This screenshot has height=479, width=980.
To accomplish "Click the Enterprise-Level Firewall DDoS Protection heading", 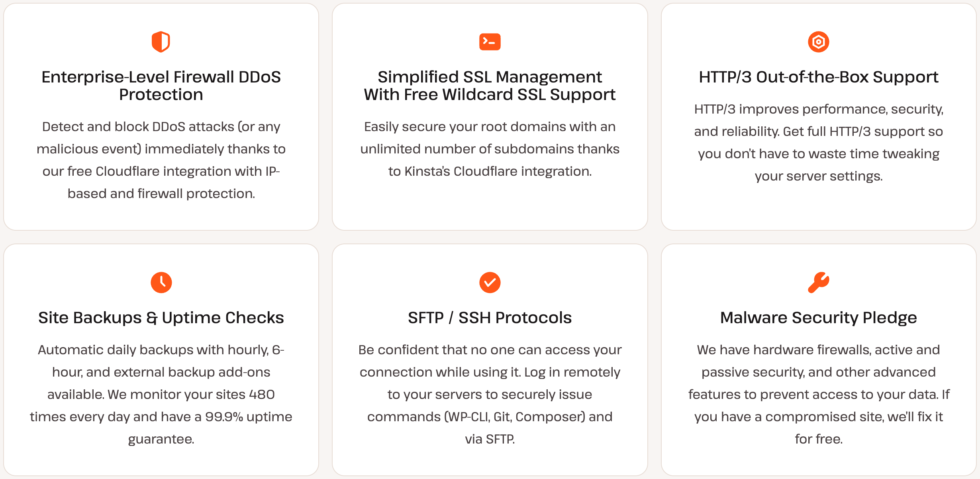I will click(x=161, y=86).
